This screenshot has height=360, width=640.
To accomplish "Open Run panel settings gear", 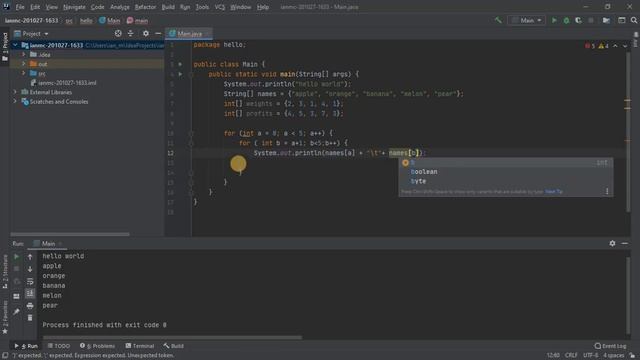I will [x=612, y=243].
